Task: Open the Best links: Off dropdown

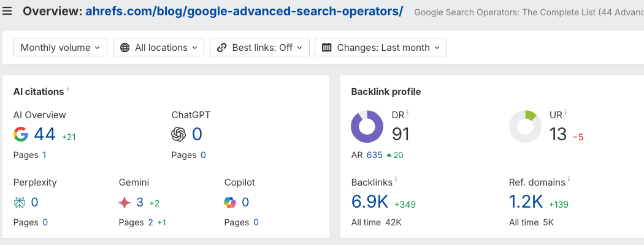Action: point(259,48)
